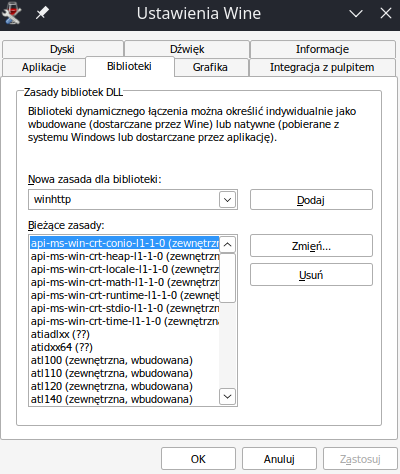Select the Aplikacje tab

pos(44,67)
